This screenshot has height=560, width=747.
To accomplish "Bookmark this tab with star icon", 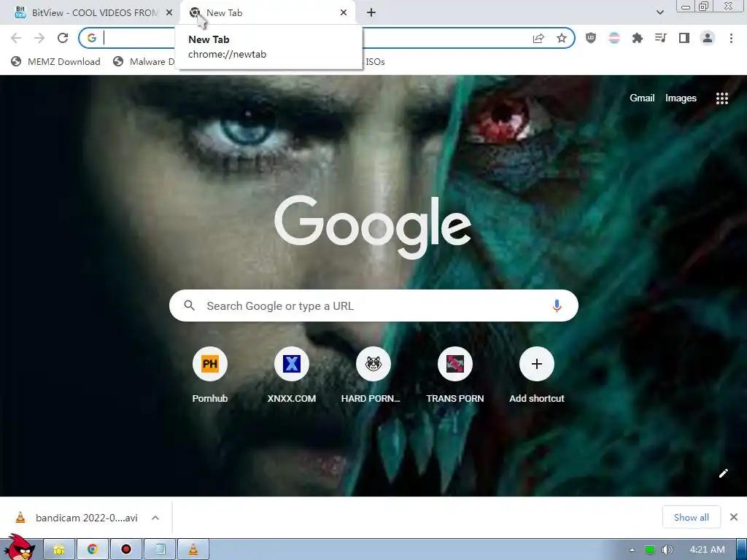I will [562, 38].
